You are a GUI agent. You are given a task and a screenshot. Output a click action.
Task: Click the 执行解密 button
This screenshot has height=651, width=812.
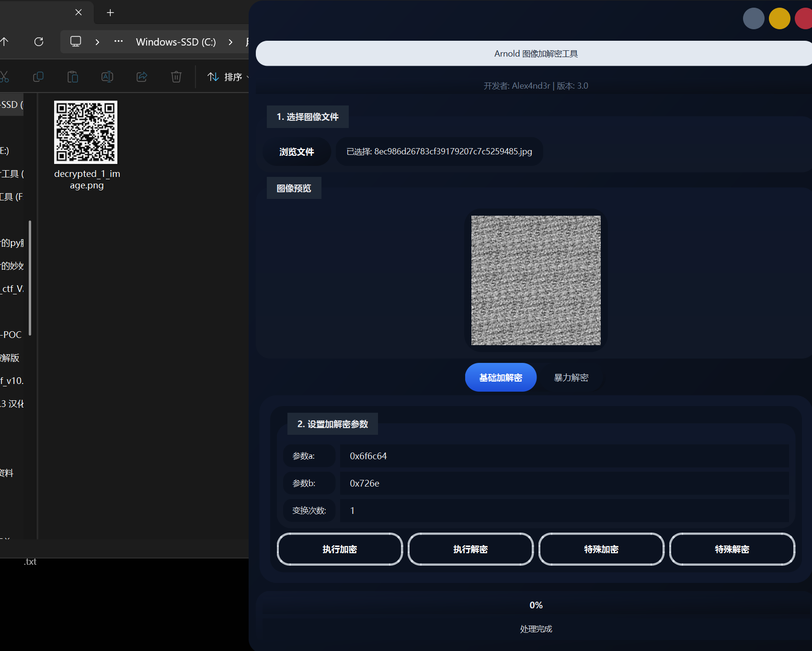pos(470,549)
